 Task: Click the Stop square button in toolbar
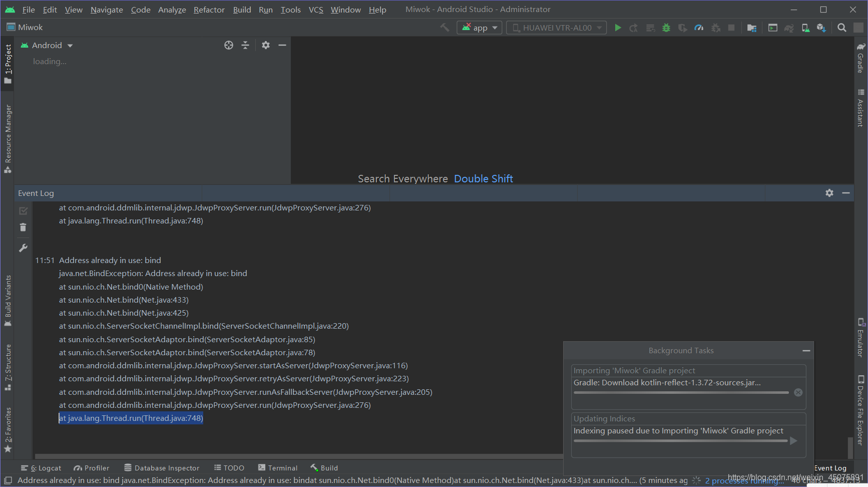(x=731, y=28)
